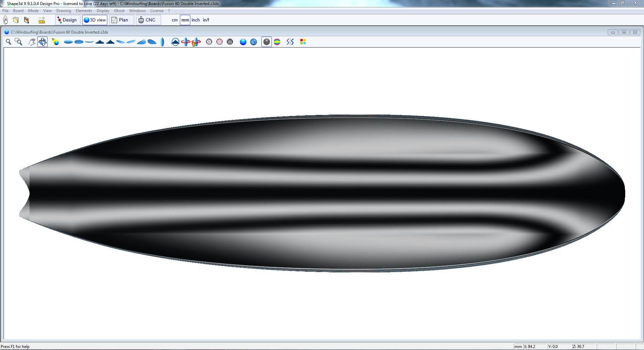Image resolution: width=644 pixels, height=350 pixels.
Task: Open the Ghost menu
Action: pos(119,11)
